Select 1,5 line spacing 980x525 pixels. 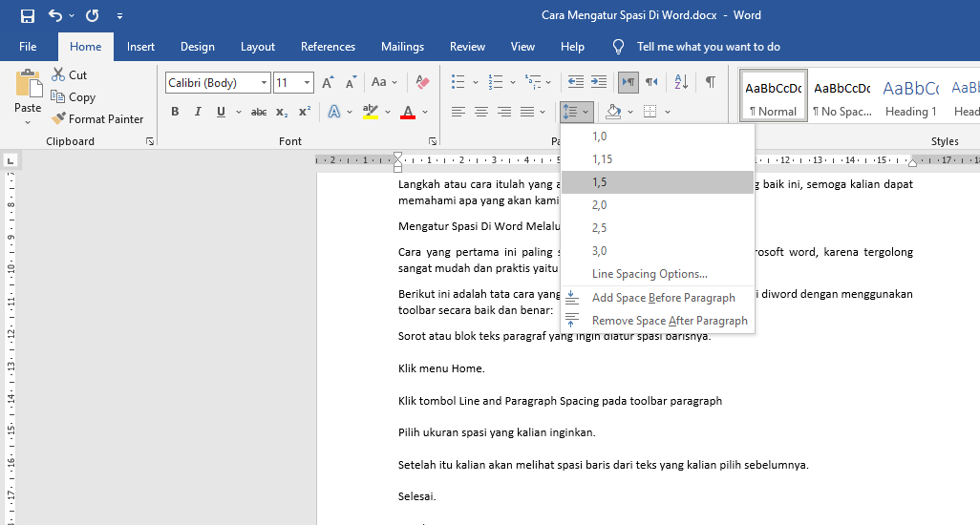click(x=657, y=182)
